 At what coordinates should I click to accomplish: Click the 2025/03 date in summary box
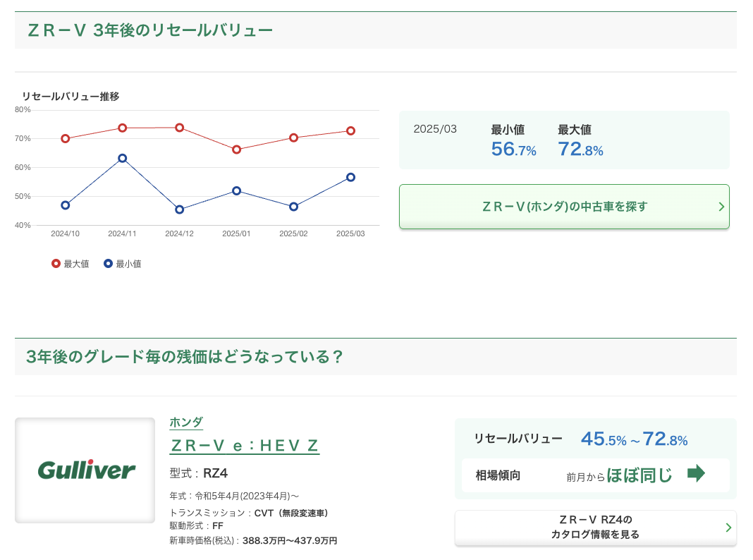(x=435, y=129)
